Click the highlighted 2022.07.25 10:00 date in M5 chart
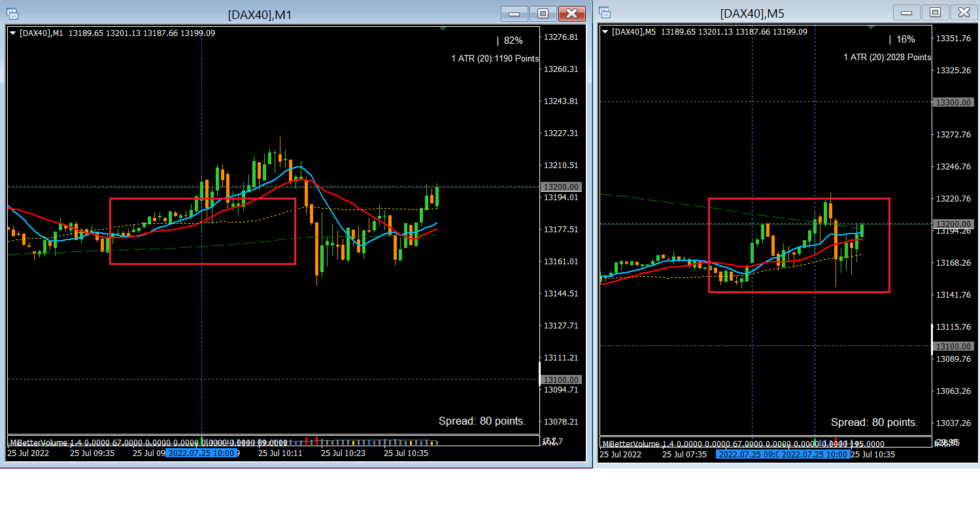980x511 pixels. click(x=816, y=455)
